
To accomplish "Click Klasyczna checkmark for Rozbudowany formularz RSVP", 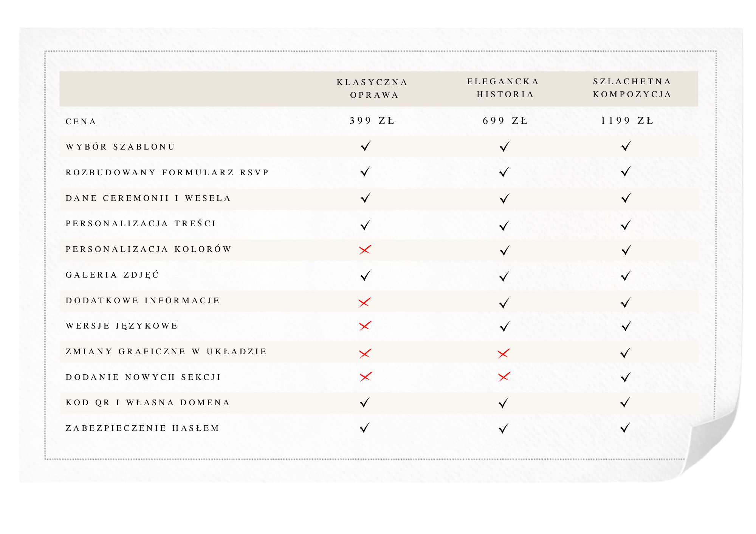I will (x=365, y=172).
